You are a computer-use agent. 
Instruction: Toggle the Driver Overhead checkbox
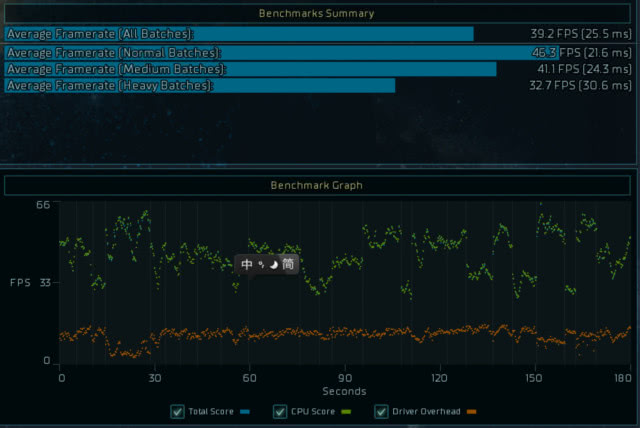[x=381, y=411]
